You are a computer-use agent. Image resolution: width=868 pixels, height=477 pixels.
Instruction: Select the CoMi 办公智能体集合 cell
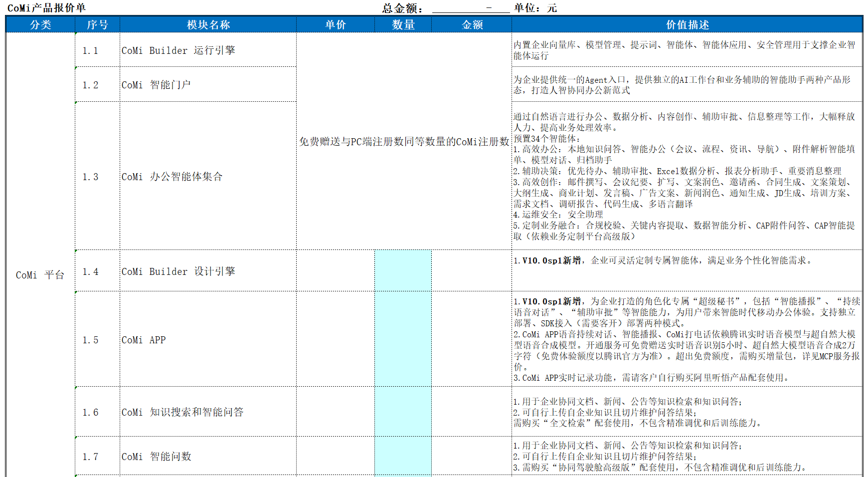[208, 177]
